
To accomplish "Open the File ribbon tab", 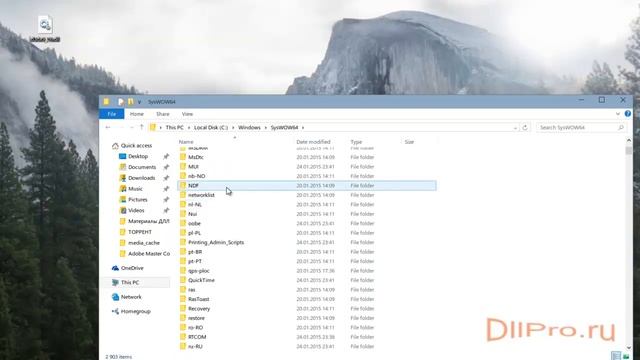I will point(111,114).
